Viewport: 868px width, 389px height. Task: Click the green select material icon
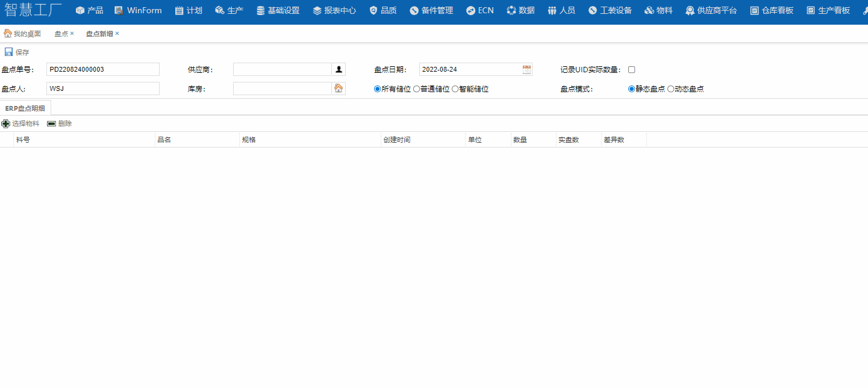6,123
